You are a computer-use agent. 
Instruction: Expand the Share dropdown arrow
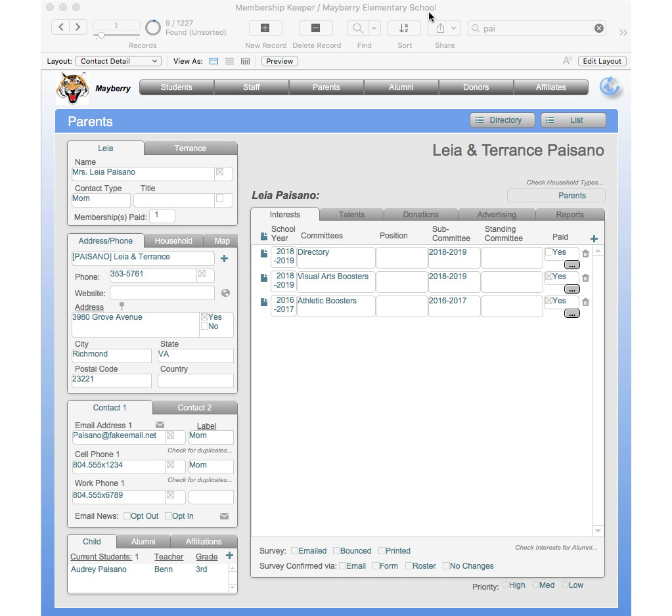click(454, 28)
